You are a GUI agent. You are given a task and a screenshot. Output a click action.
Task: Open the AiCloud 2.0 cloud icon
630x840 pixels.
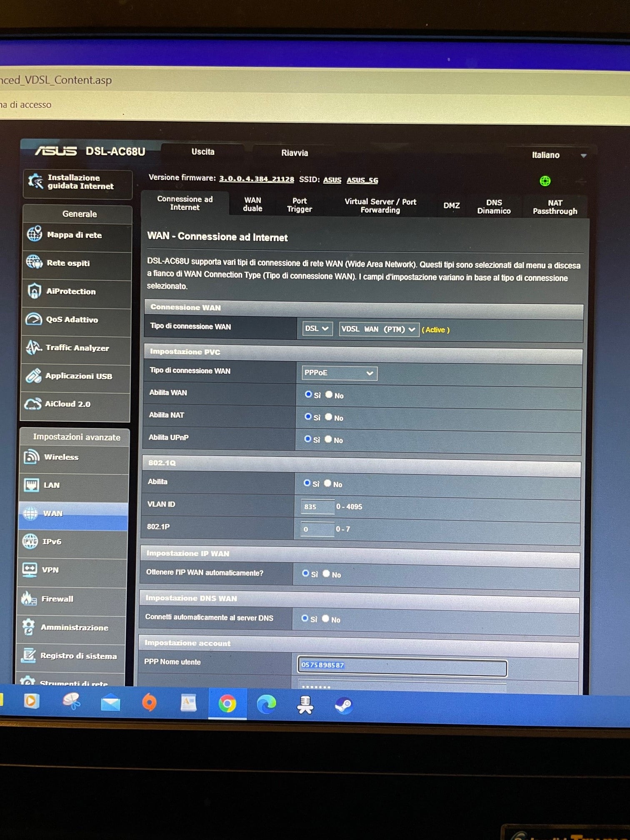32,404
